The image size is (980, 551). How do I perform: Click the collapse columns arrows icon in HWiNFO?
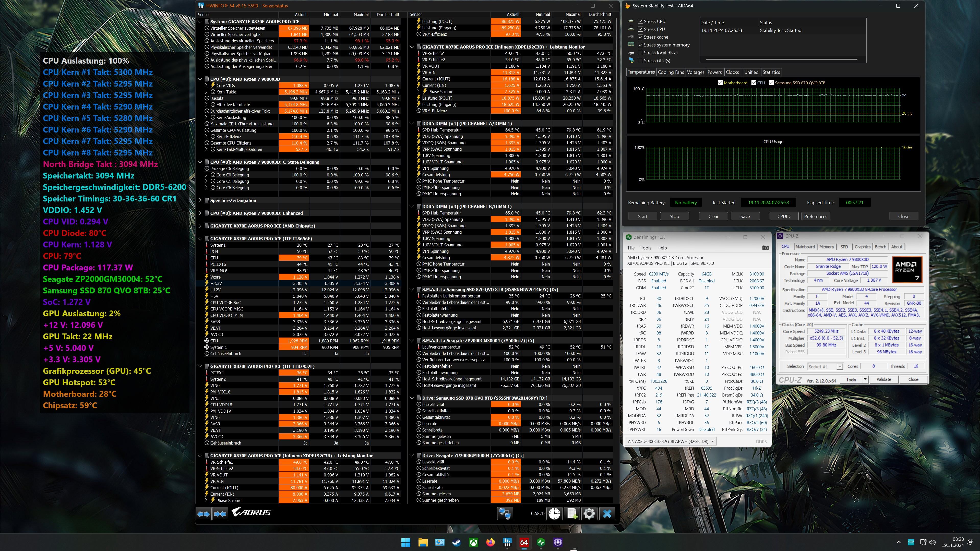tap(220, 514)
